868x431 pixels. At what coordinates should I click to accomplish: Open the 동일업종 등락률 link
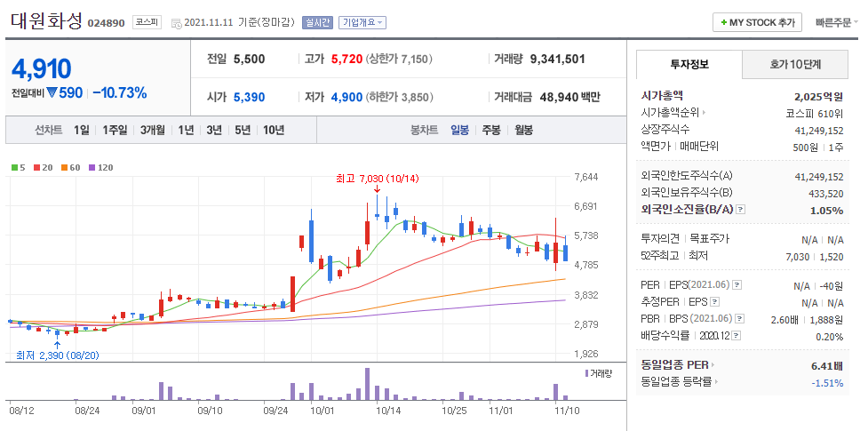tap(681, 382)
